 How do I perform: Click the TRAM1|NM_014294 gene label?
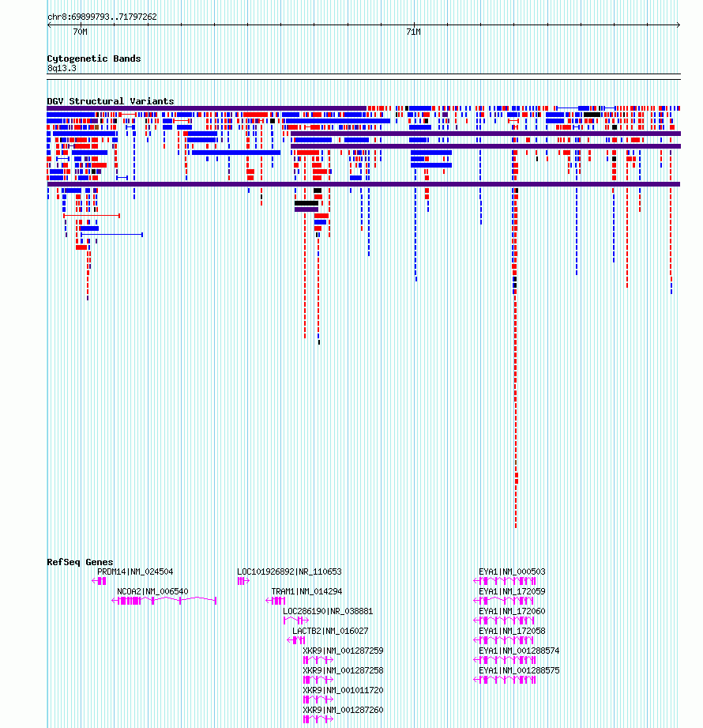click(306, 591)
